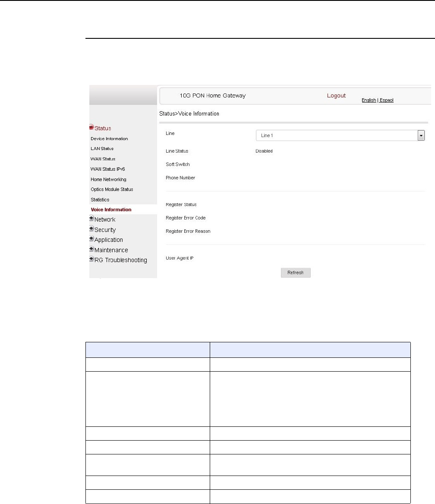Click the Register Status label
The image size is (435, 504).
181,204
